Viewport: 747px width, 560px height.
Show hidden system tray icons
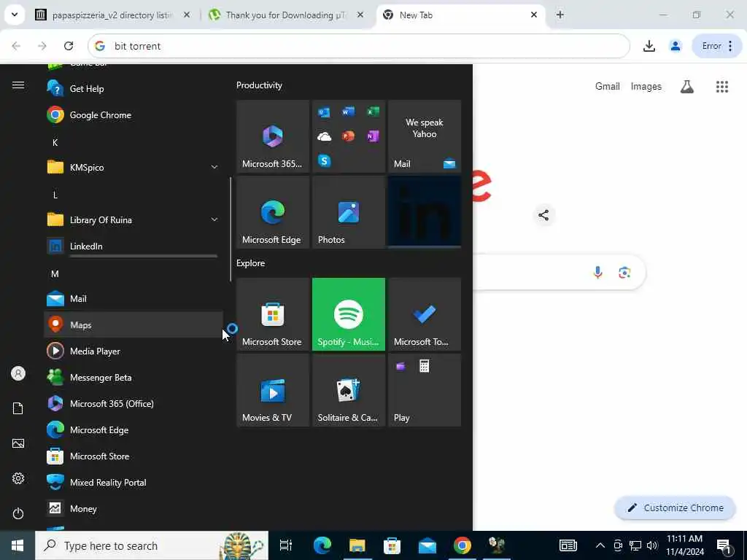pyautogui.click(x=600, y=545)
